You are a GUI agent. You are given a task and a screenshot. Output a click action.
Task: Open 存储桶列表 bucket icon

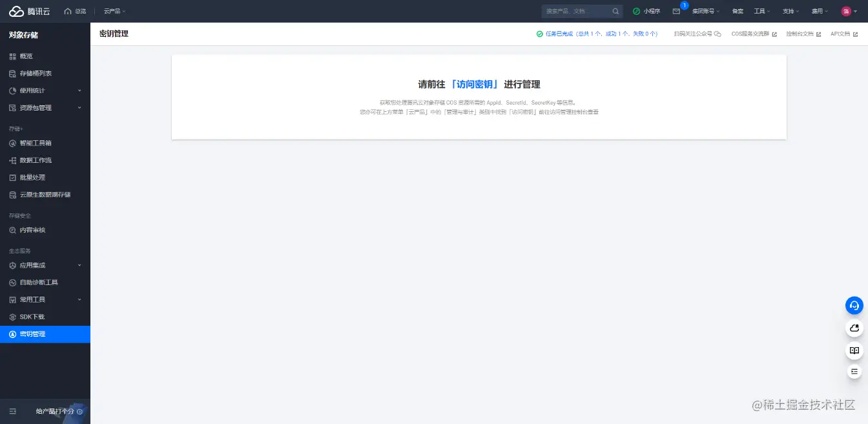[12, 74]
